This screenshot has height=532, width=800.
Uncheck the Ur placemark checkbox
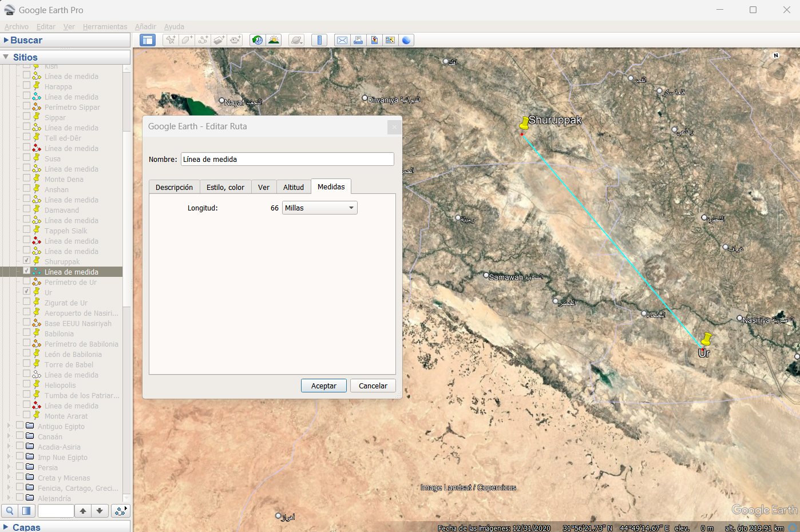pyautogui.click(x=26, y=291)
